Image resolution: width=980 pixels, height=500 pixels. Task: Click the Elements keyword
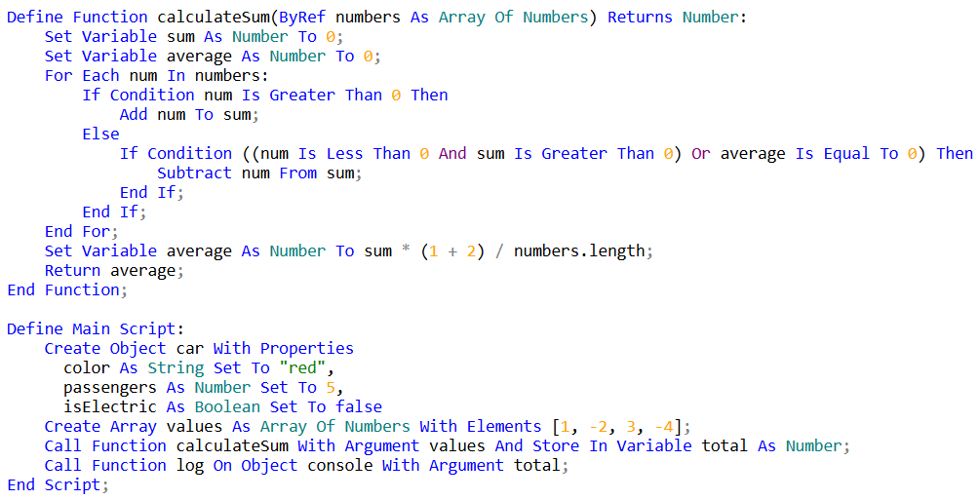(504, 426)
